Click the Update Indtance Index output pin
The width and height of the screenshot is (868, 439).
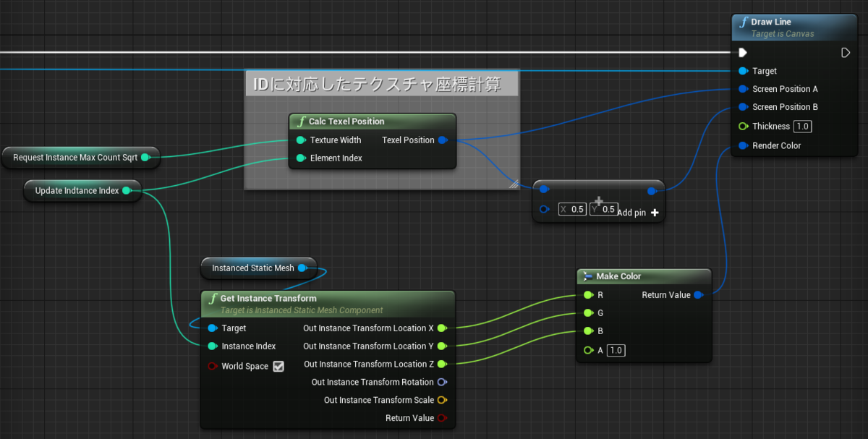(127, 191)
